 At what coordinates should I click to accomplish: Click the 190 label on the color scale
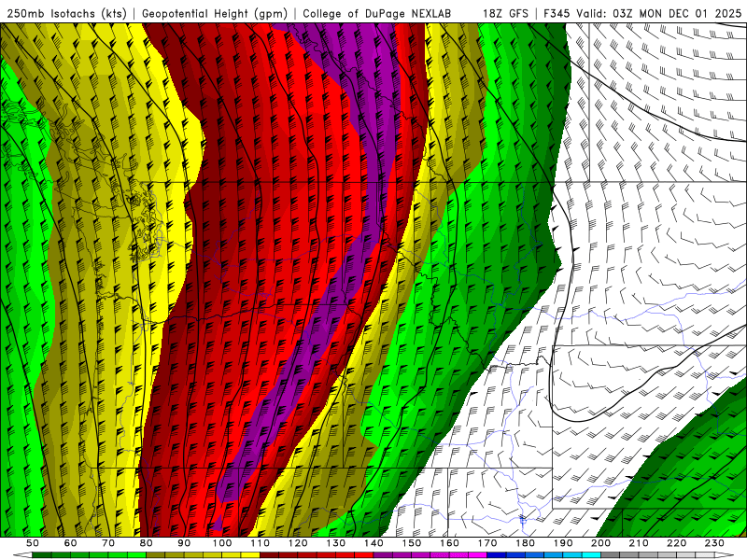pos(563,543)
